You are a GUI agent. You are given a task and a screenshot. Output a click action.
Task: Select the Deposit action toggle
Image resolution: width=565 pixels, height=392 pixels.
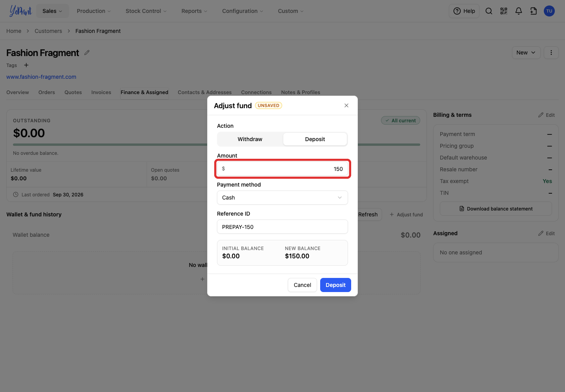pos(315,139)
